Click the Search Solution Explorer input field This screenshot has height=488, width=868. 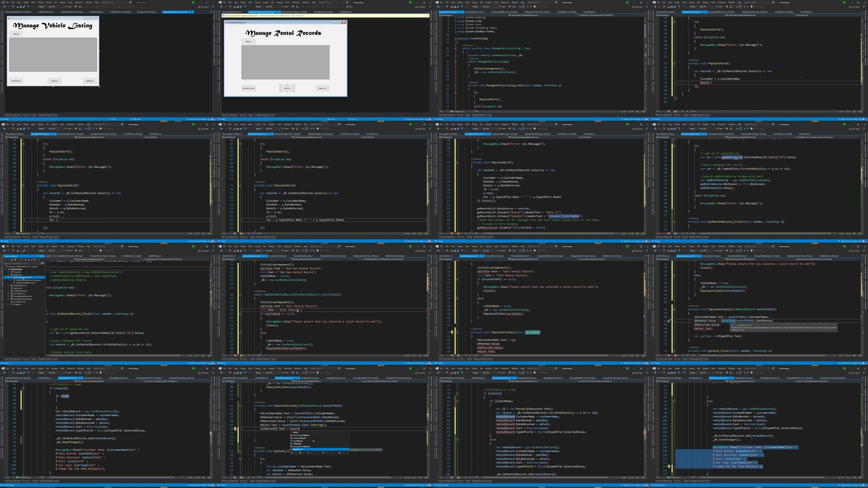pos(22,264)
